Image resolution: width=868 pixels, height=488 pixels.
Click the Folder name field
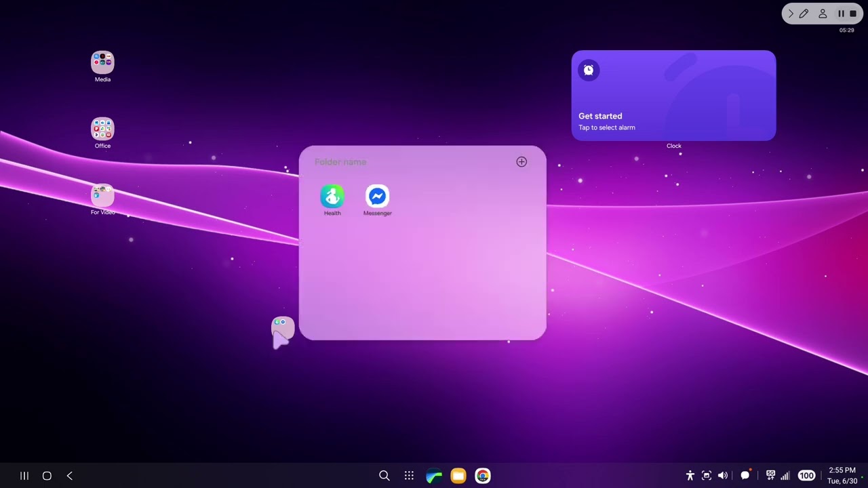point(340,162)
